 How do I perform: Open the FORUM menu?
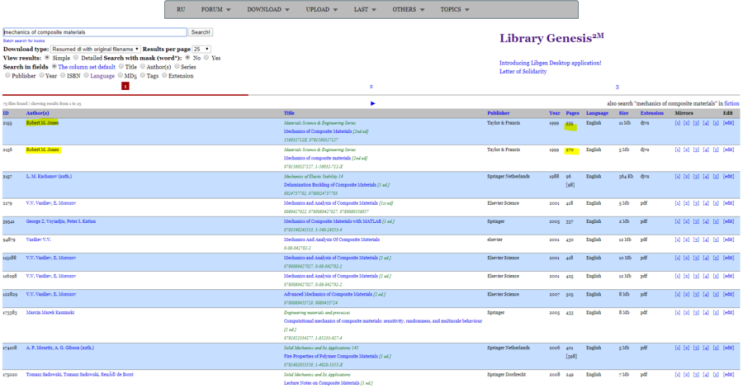tap(216, 9)
